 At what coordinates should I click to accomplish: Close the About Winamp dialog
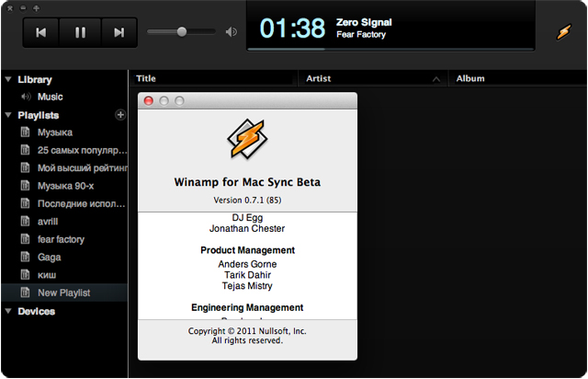pyautogui.click(x=149, y=100)
